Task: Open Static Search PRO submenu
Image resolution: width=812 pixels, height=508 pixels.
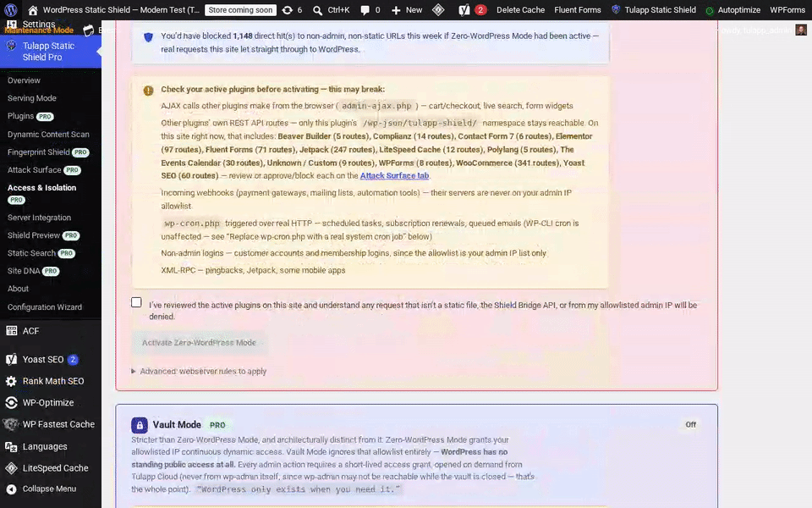Action: tap(41, 253)
